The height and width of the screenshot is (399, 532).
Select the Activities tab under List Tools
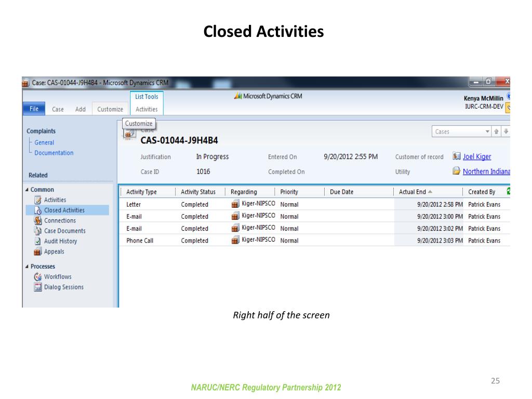(x=147, y=109)
